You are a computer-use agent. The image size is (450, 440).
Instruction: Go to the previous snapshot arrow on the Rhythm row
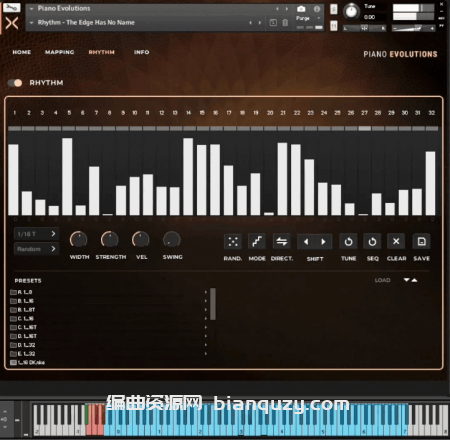click(x=251, y=23)
